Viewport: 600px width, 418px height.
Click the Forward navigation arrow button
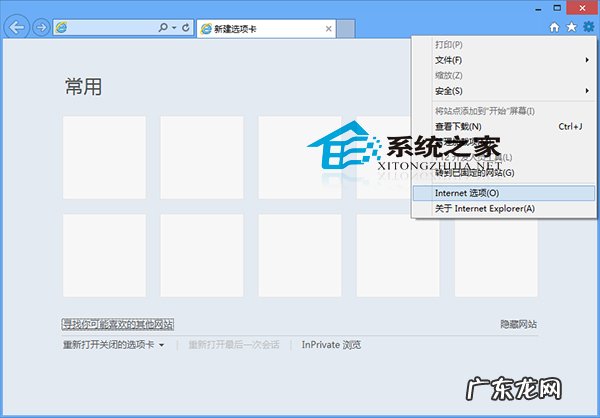(x=41, y=28)
